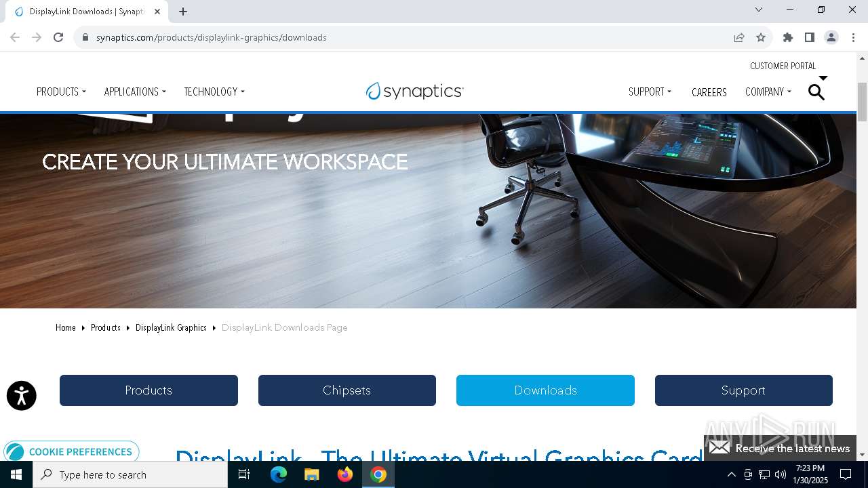This screenshot has height=488, width=868.
Task: Expand the PRODUCTS menu
Action: pyautogui.click(x=61, y=91)
